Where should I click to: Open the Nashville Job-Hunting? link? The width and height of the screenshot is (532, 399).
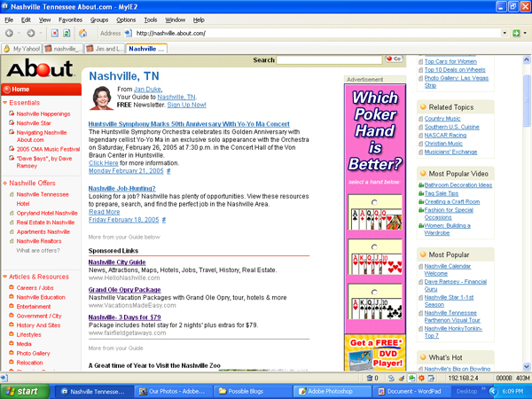pos(121,188)
